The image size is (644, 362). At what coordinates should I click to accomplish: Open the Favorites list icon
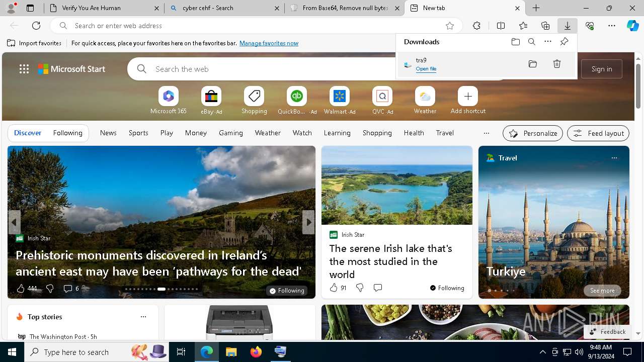pyautogui.click(x=523, y=26)
